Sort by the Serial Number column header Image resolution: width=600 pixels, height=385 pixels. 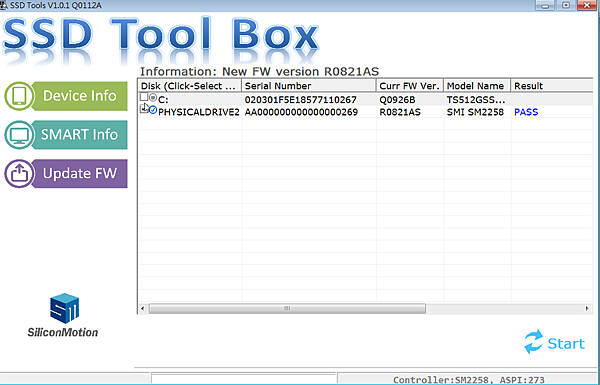tap(309, 86)
